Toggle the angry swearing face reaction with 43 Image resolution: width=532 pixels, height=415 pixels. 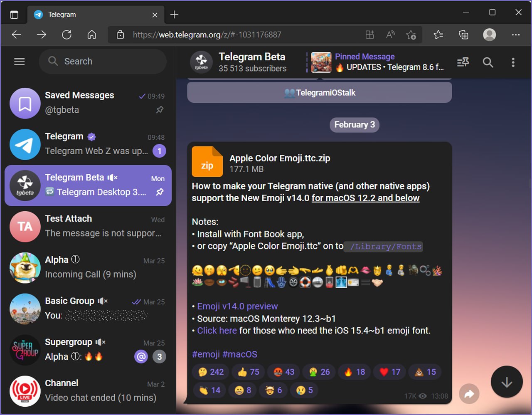[x=284, y=372]
